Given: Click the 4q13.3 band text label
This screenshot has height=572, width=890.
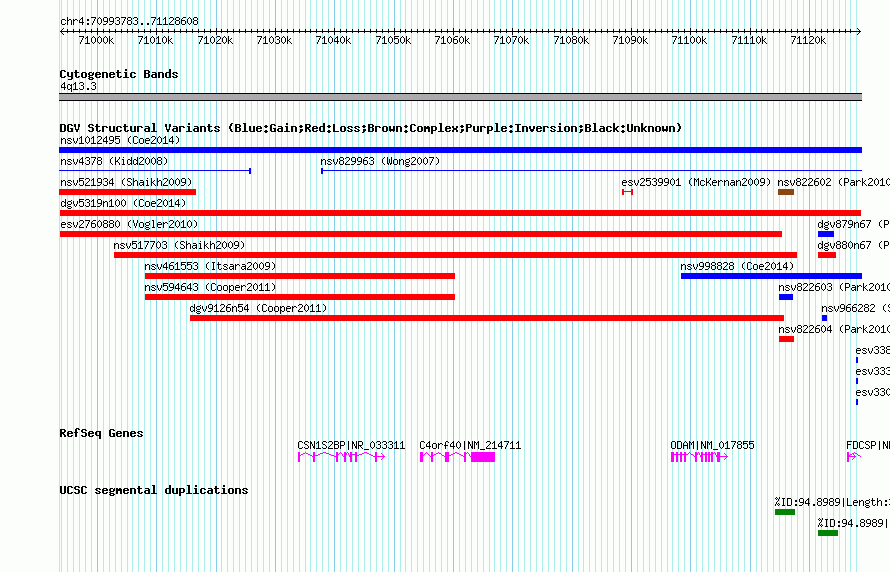Looking at the screenshot, I should (78, 86).
